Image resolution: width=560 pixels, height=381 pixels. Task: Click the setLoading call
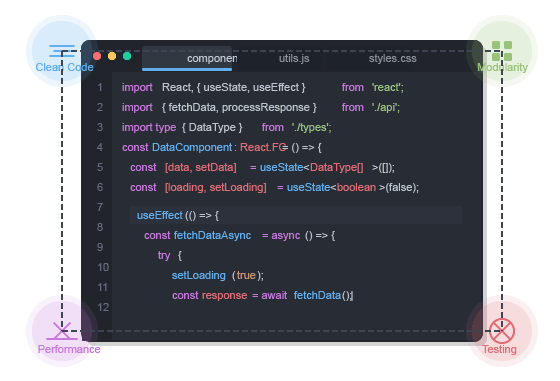pyautogui.click(x=199, y=275)
